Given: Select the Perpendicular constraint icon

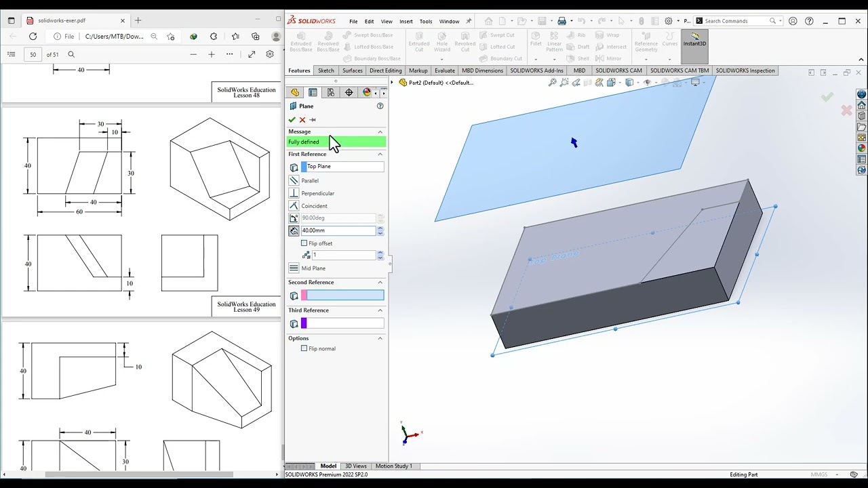Looking at the screenshot, I should pos(294,193).
